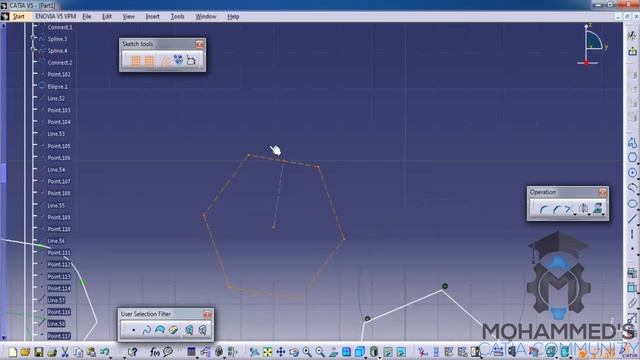The image size is (640, 360).
Task: Enable Surface filter in User Selection Filter
Action: tap(160, 330)
